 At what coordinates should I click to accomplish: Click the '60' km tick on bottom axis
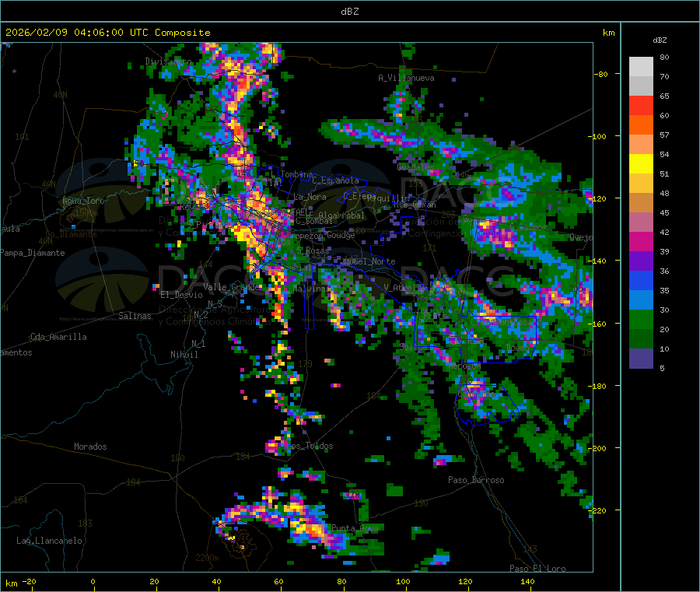tap(278, 581)
